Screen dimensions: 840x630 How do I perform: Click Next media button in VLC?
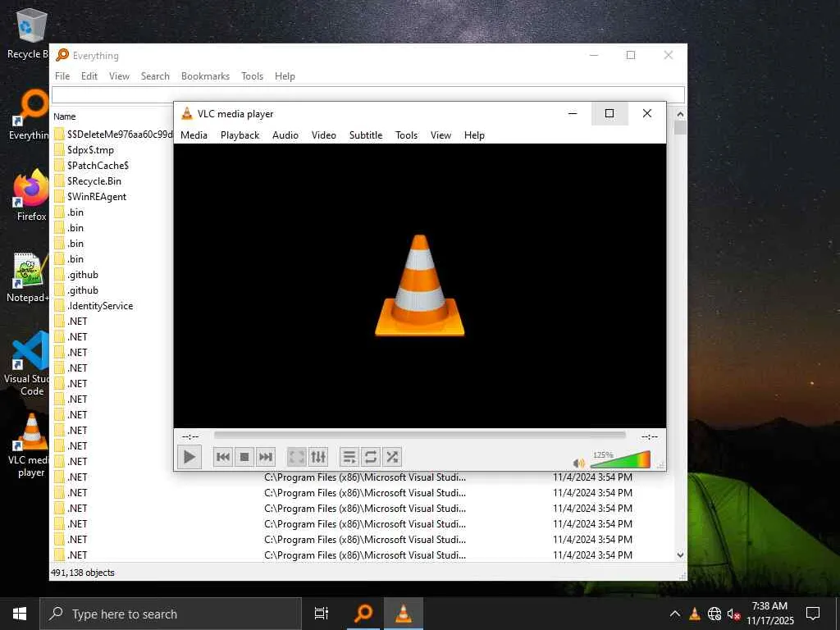coord(266,457)
